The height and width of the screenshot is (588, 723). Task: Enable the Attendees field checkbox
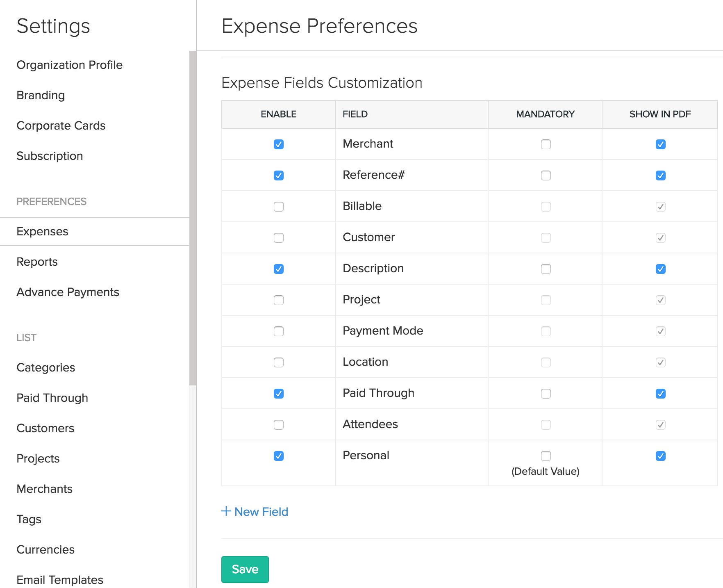tap(279, 425)
